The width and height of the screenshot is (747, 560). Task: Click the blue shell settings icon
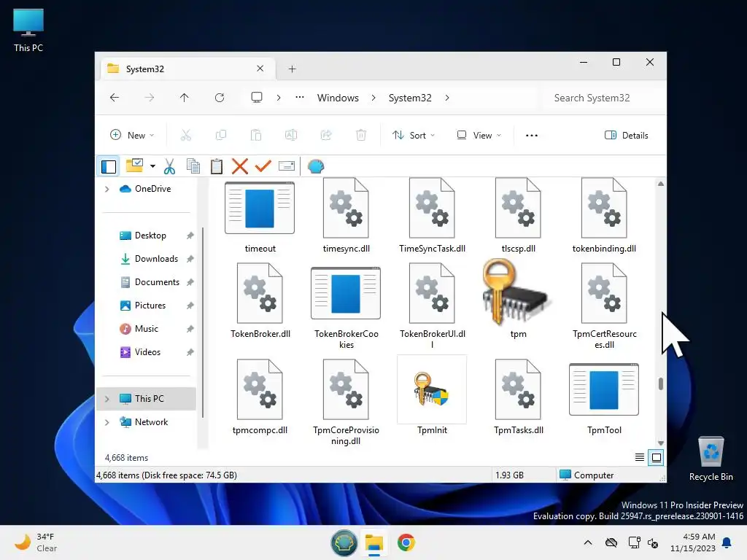click(x=315, y=166)
